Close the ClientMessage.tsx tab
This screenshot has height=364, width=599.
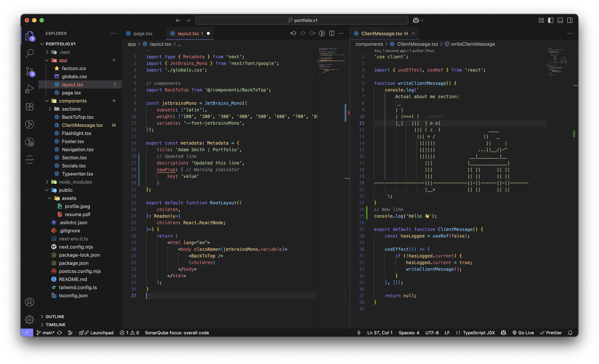click(413, 33)
